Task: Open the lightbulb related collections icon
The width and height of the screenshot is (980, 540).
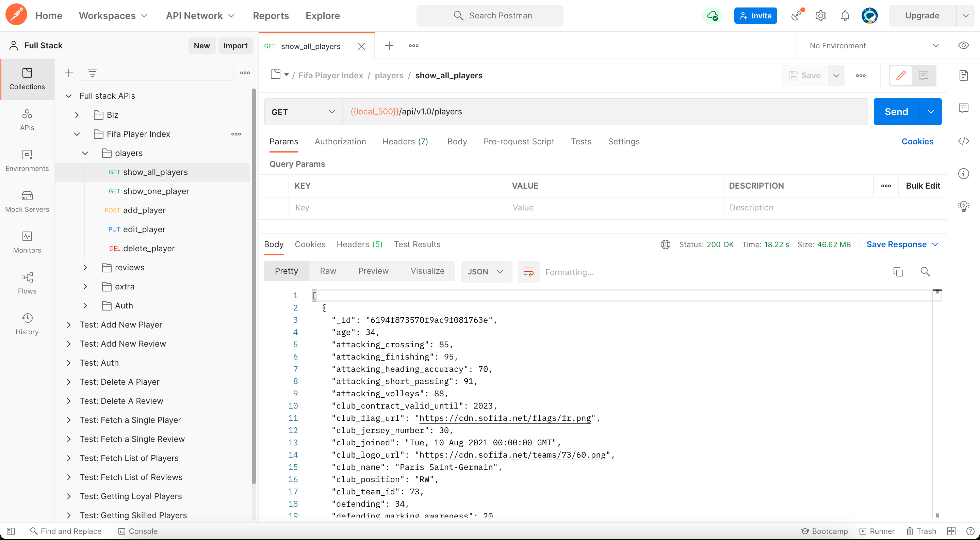Action: click(x=963, y=206)
